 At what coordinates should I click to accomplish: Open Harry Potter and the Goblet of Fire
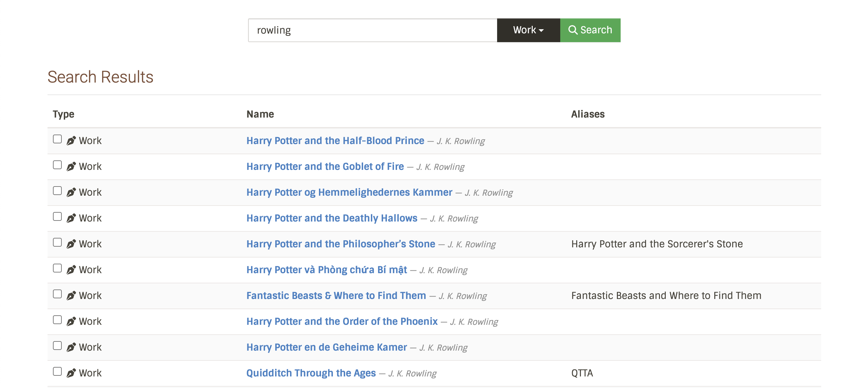(325, 166)
